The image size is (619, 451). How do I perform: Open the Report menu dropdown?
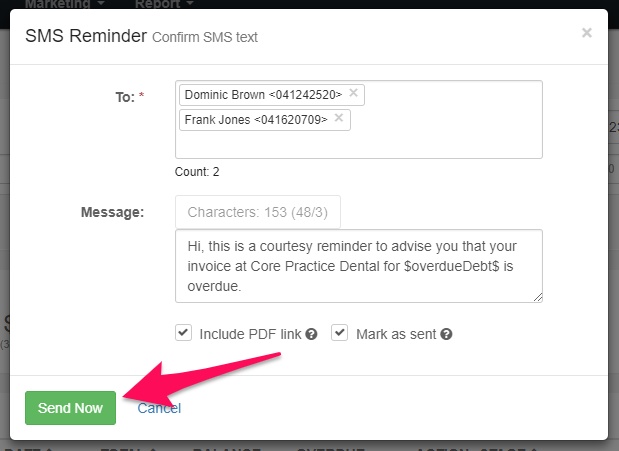pos(164,4)
